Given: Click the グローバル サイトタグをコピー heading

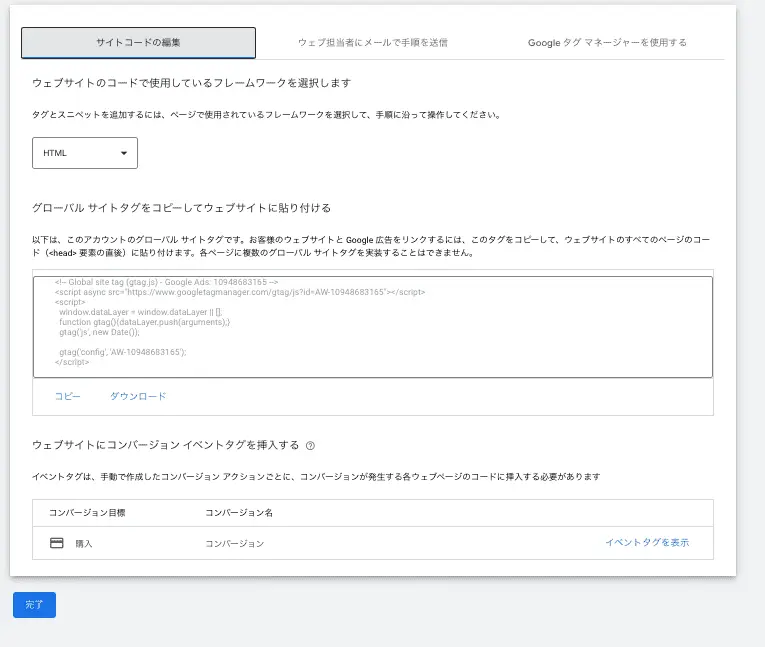Looking at the screenshot, I should [x=181, y=208].
